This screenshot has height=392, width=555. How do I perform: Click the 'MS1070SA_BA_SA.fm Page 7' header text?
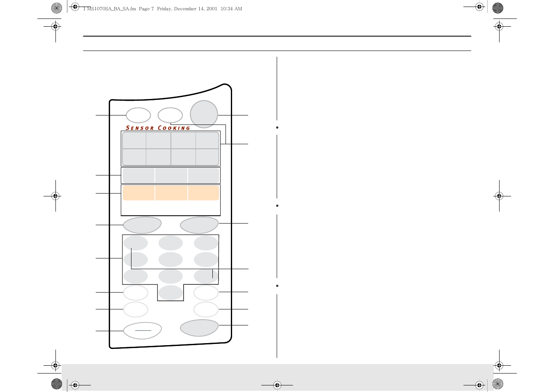click(x=118, y=9)
